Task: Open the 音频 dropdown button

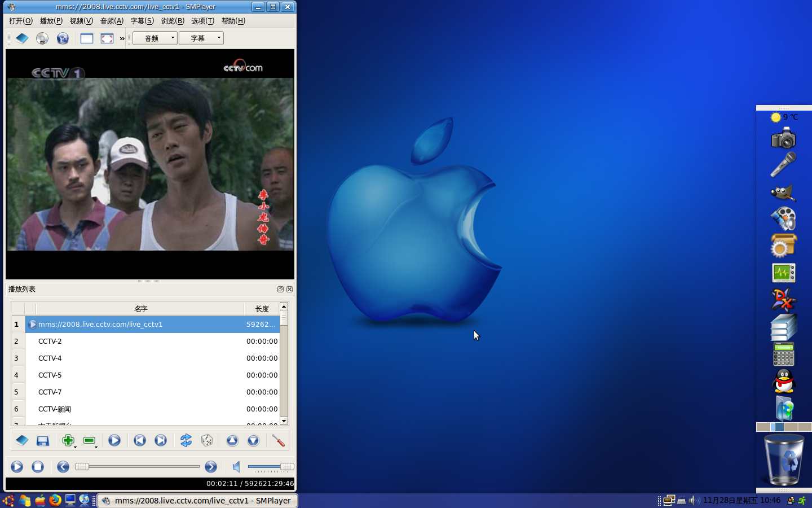Action: [155, 38]
